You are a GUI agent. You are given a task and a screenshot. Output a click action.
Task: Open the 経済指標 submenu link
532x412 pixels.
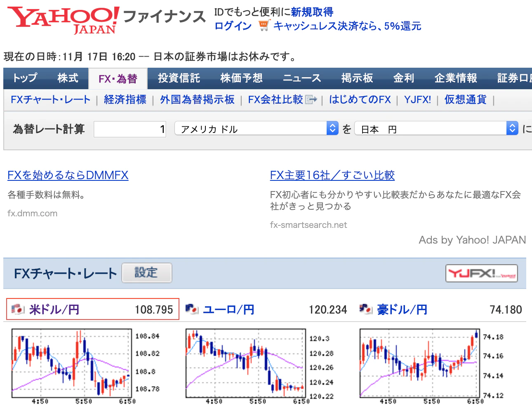click(125, 99)
